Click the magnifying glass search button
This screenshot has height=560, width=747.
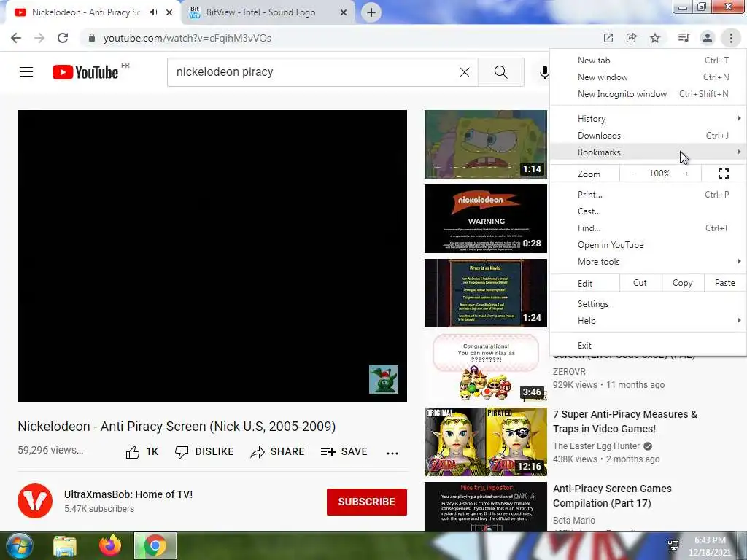(x=500, y=72)
